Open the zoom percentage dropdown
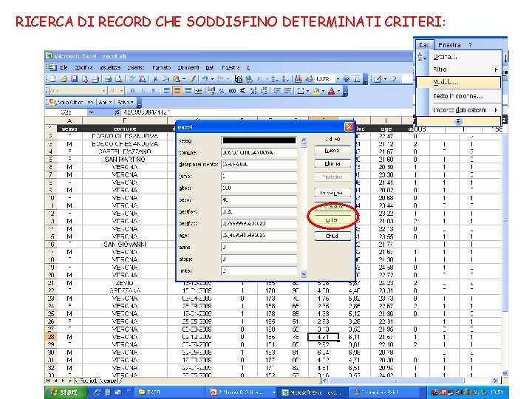 (x=338, y=79)
